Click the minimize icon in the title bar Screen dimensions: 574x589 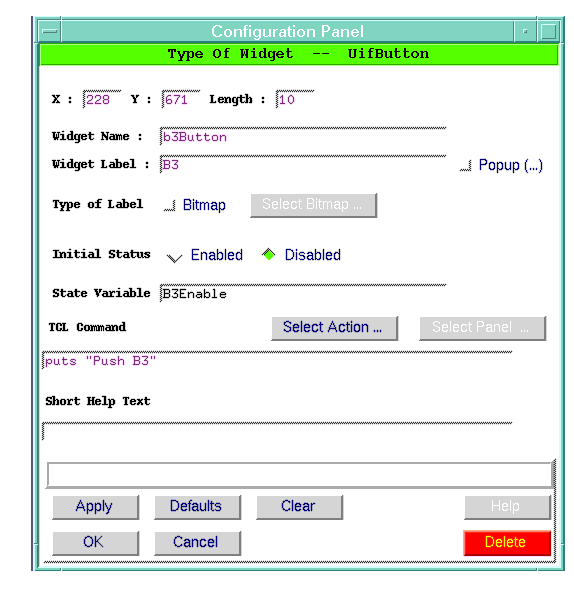[x=525, y=31]
